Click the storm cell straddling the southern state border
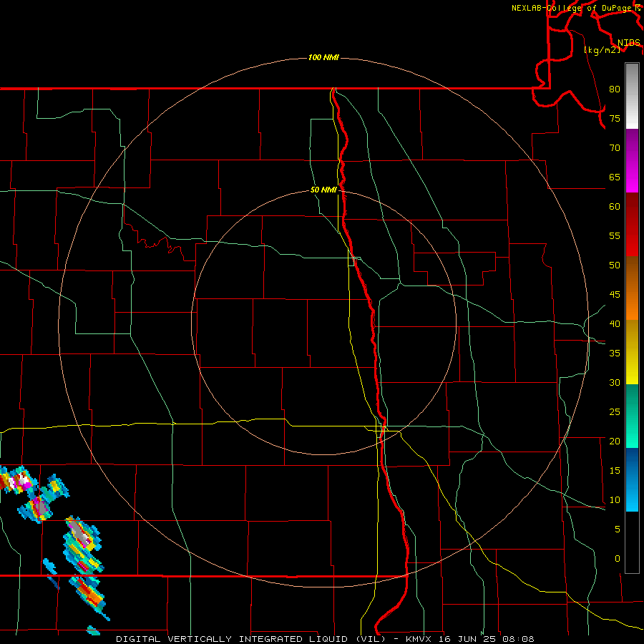The image size is (644, 644). (89, 595)
